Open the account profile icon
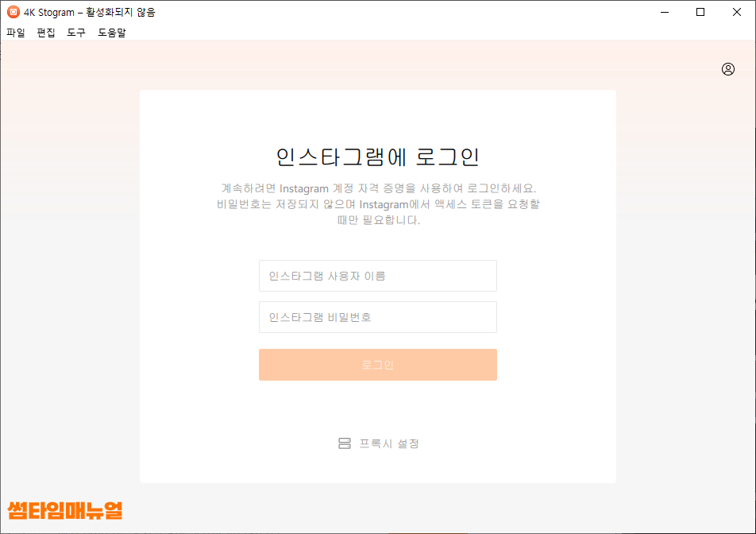The image size is (756, 534). point(728,69)
